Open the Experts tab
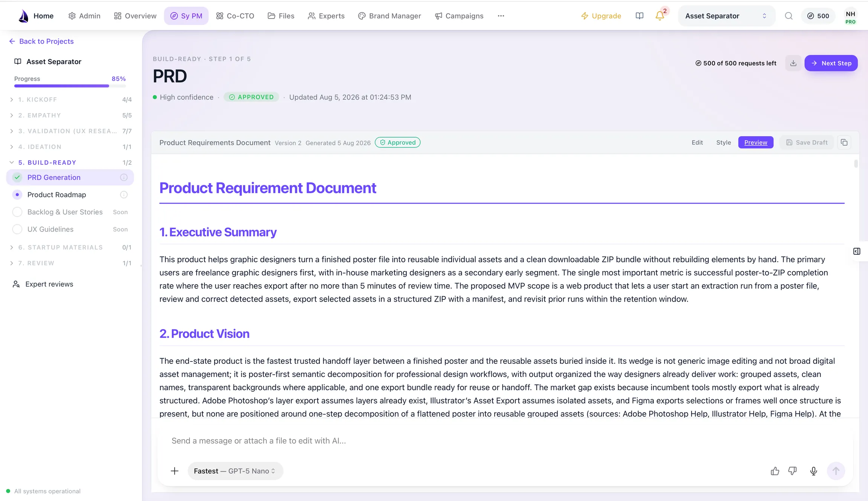Image resolution: width=868 pixels, height=501 pixels. [x=326, y=16]
